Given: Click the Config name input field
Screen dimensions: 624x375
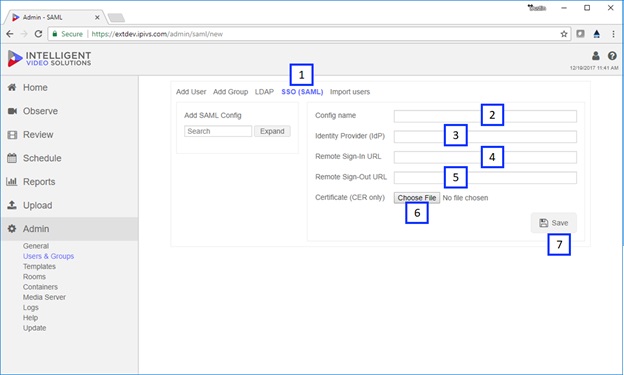Looking at the screenshot, I should click(x=485, y=116).
